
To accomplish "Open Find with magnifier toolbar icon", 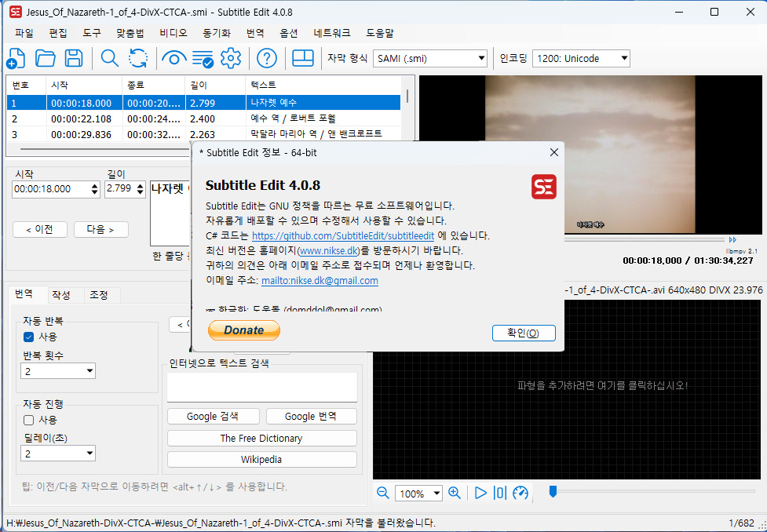I will click(110, 59).
